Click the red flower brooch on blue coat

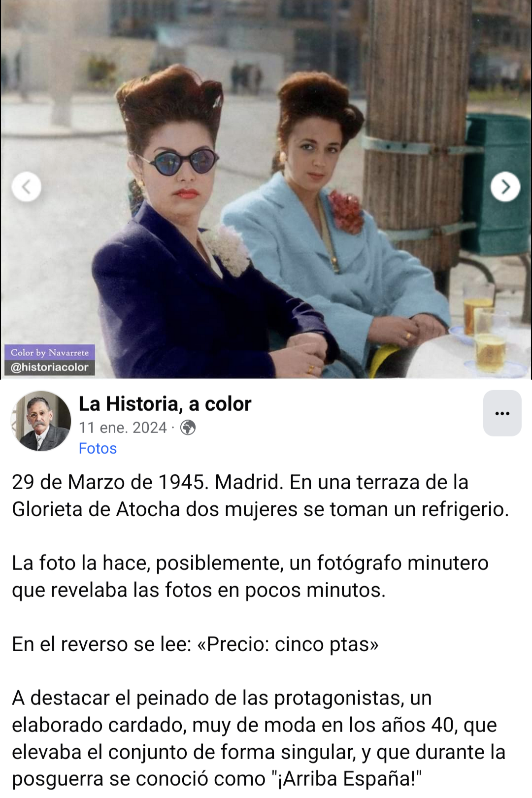pyautogui.click(x=346, y=212)
